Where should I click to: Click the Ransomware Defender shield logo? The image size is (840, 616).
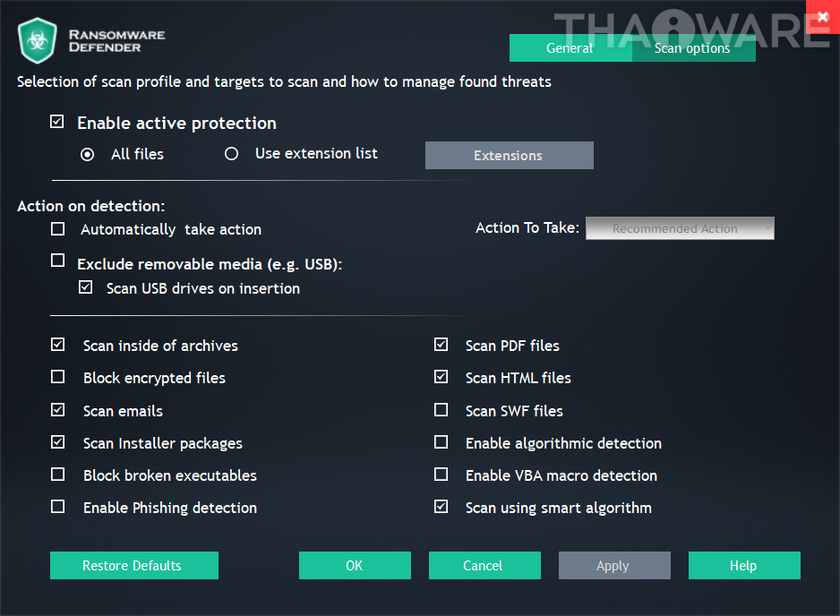[x=39, y=40]
